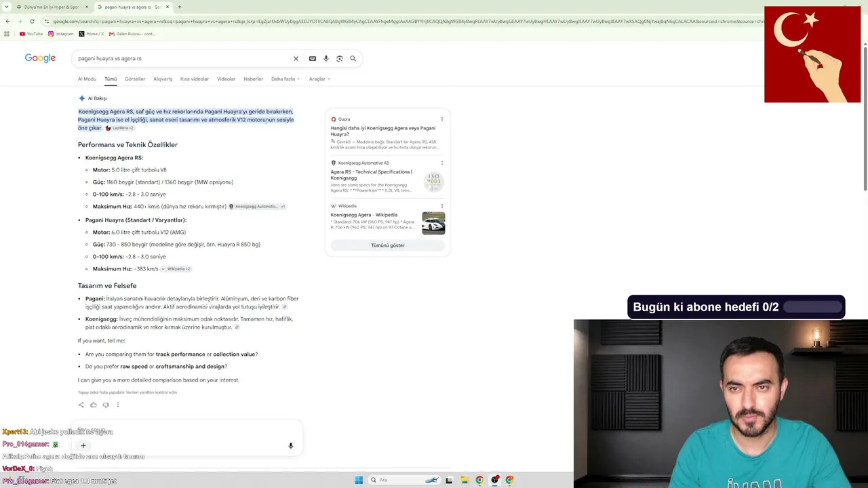Expand the tab search dropdown arrow
This screenshot has width=868, height=488.
tap(7, 7)
